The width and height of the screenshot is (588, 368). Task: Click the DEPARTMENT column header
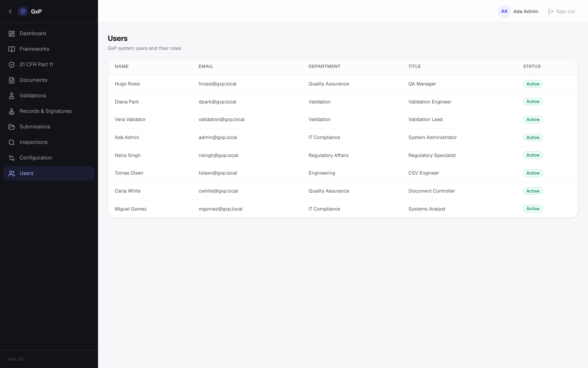pyautogui.click(x=324, y=66)
